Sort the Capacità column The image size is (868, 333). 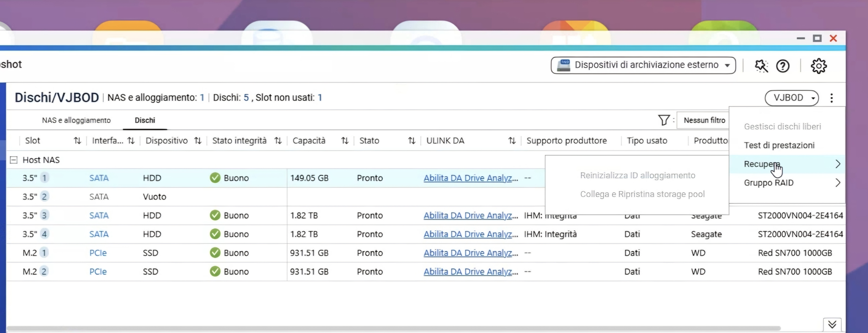click(344, 141)
